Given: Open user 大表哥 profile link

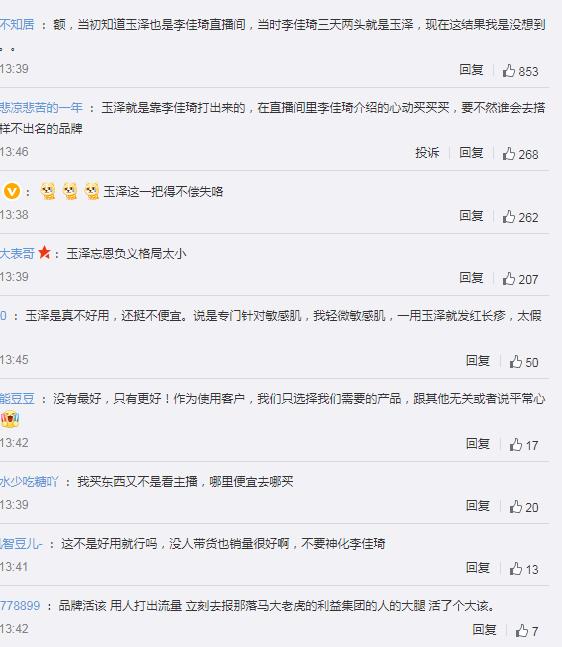Looking at the screenshot, I should 17,253.
